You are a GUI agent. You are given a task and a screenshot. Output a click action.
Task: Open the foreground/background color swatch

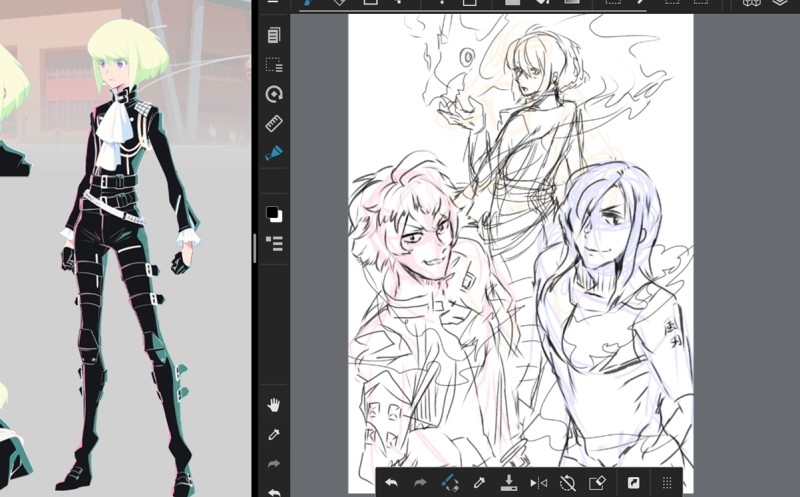(274, 214)
